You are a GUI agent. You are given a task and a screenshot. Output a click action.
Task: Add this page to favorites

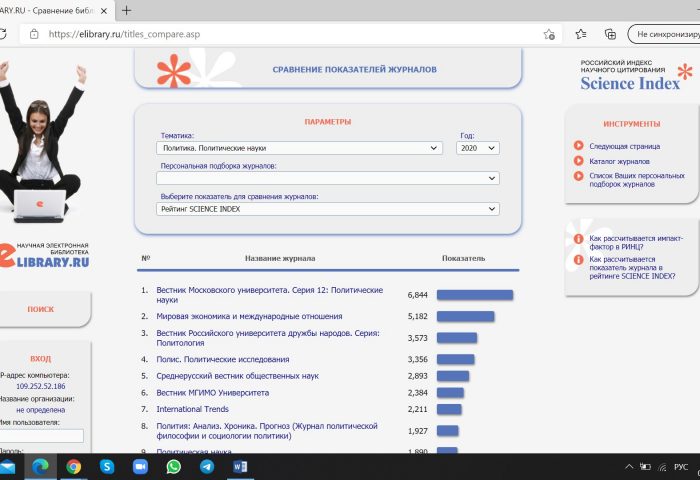[548, 33]
